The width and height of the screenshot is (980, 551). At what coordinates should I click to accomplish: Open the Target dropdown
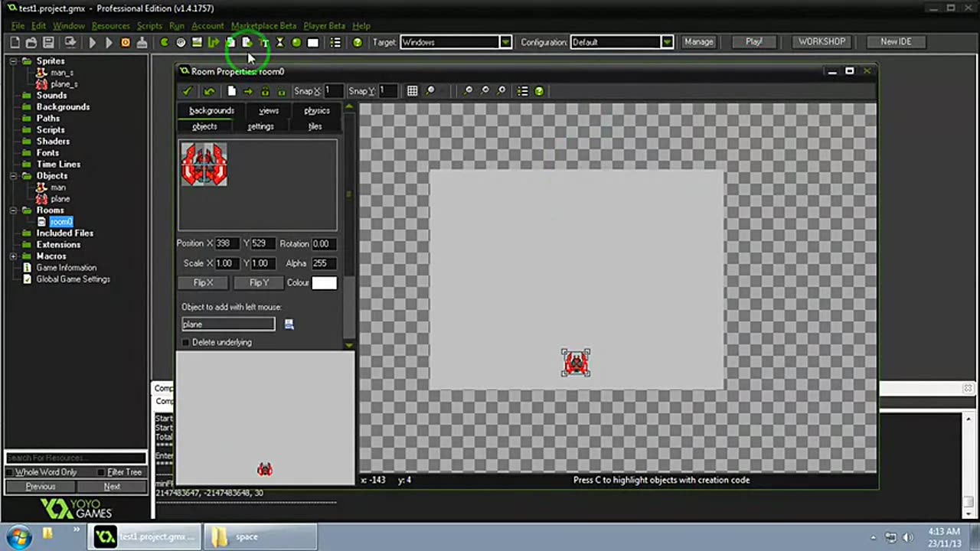[505, 42]
